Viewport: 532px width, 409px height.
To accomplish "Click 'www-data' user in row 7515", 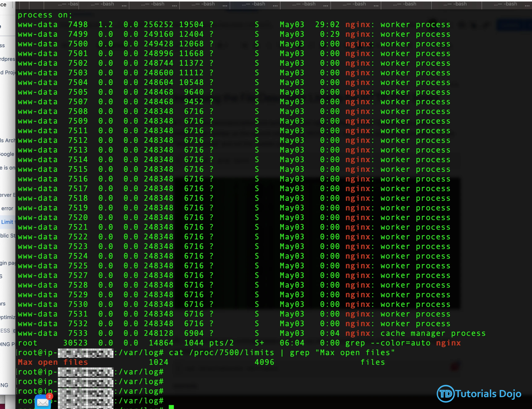I will tap(38, 169).
